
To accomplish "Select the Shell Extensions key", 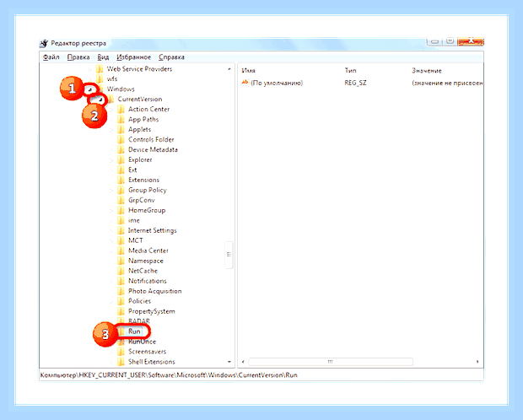I will (x=152, y=362).
